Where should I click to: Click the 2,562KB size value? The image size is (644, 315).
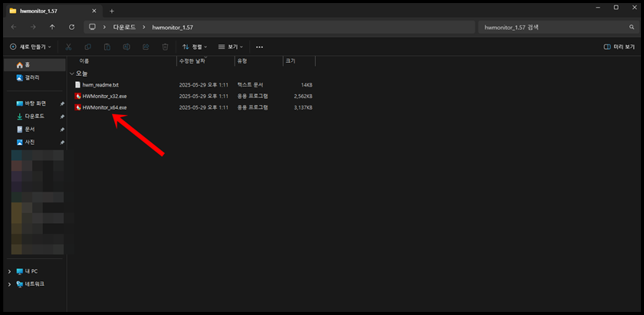coord(303,96)
